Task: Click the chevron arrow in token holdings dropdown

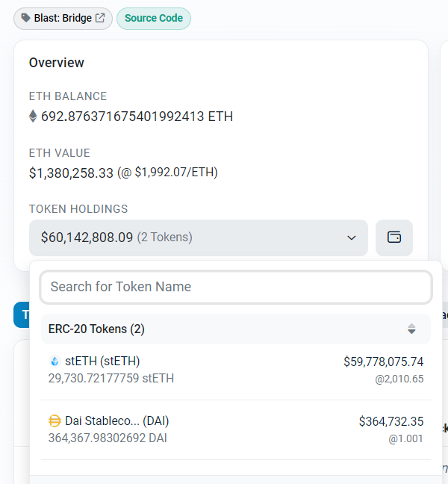Action: click(352, 238)
